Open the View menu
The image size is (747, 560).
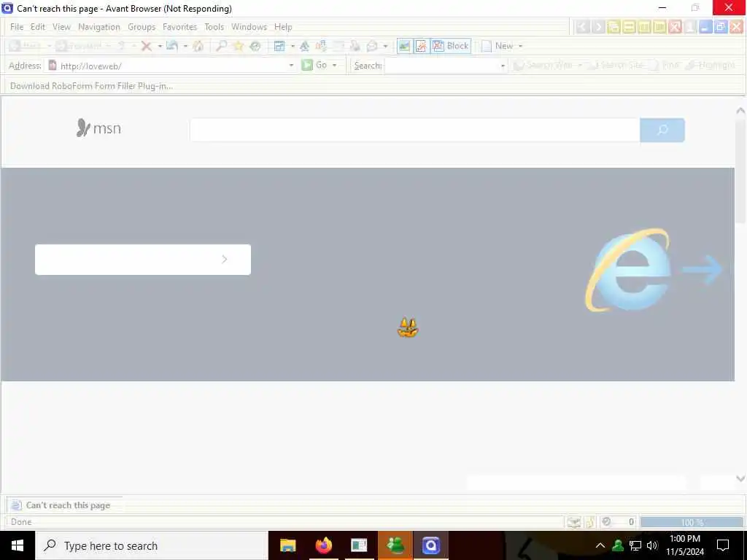point(61,27)
